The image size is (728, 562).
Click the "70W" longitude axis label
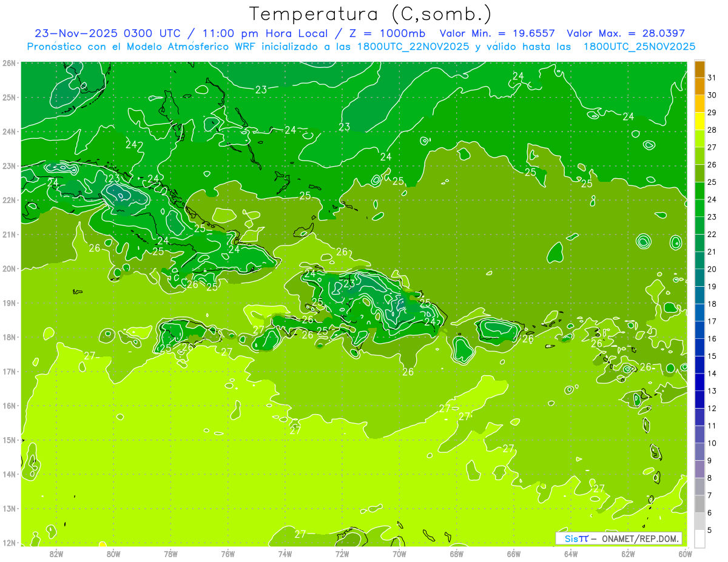(399, 554)
